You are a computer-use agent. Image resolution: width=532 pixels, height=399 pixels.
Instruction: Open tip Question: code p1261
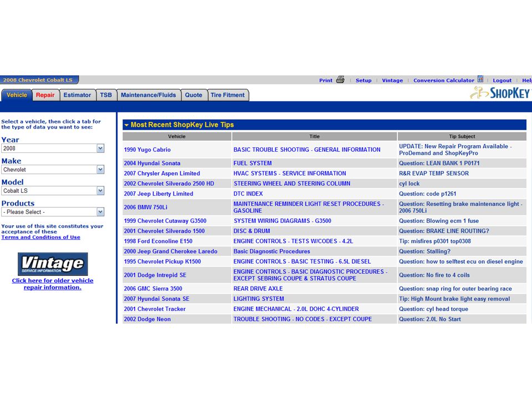pos(427,194)
